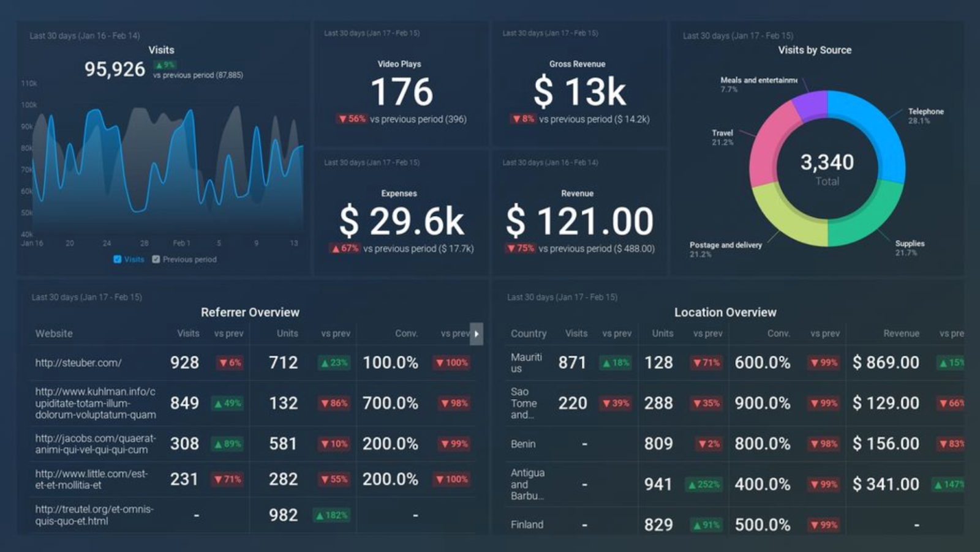The image size is (980, 552).
Task: Click the Website column header
Action: [x=54, y=334]
